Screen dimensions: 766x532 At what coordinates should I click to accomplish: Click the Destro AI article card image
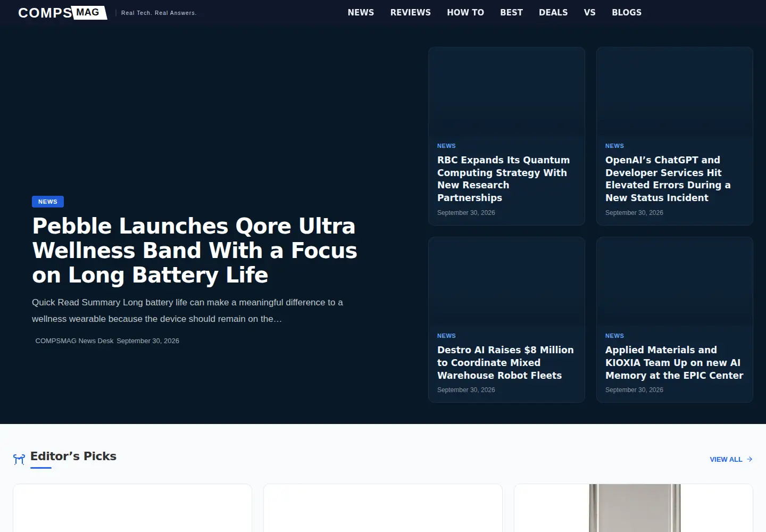pos(506,281)
